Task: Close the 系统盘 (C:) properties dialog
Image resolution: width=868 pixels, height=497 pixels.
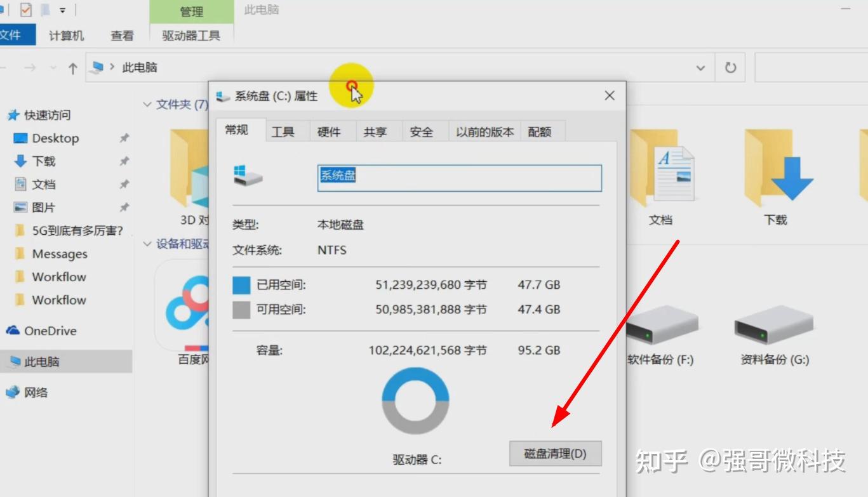Action: [610, 96]
